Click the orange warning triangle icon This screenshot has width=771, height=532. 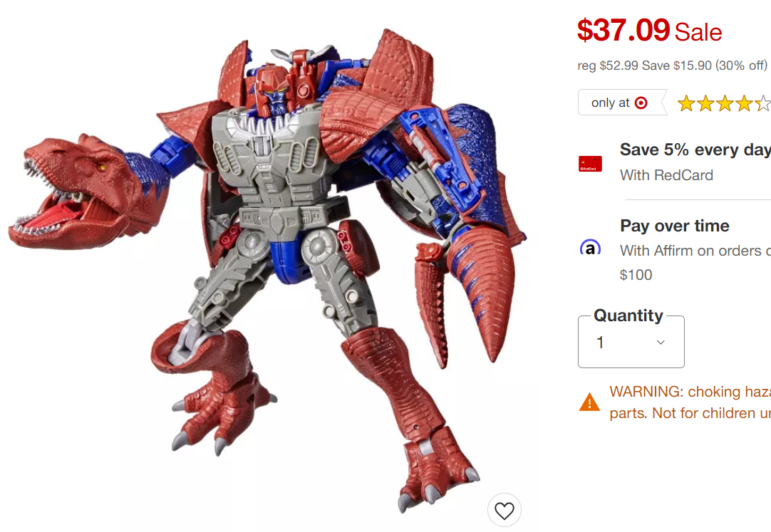click(589, 402)
